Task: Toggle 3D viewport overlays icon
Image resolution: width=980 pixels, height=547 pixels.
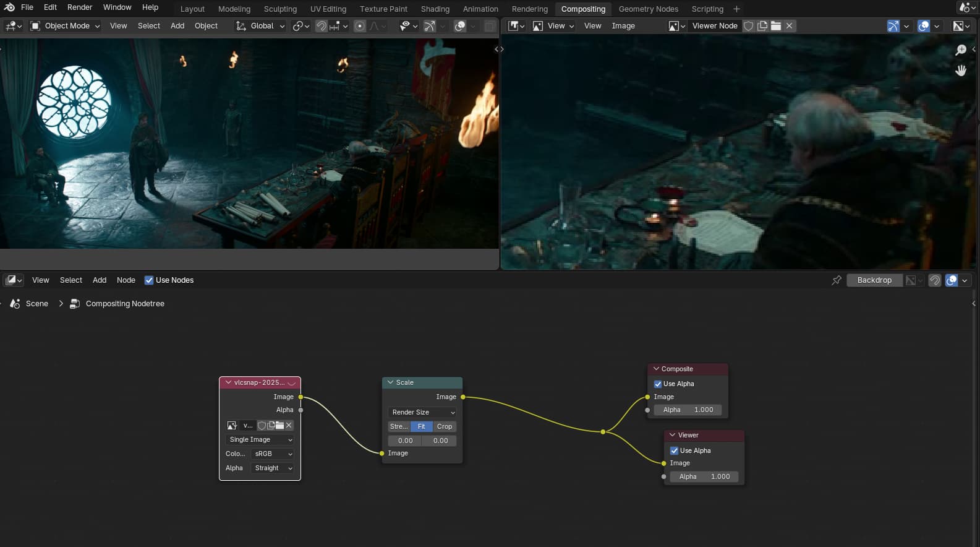Action: point(460,26)
